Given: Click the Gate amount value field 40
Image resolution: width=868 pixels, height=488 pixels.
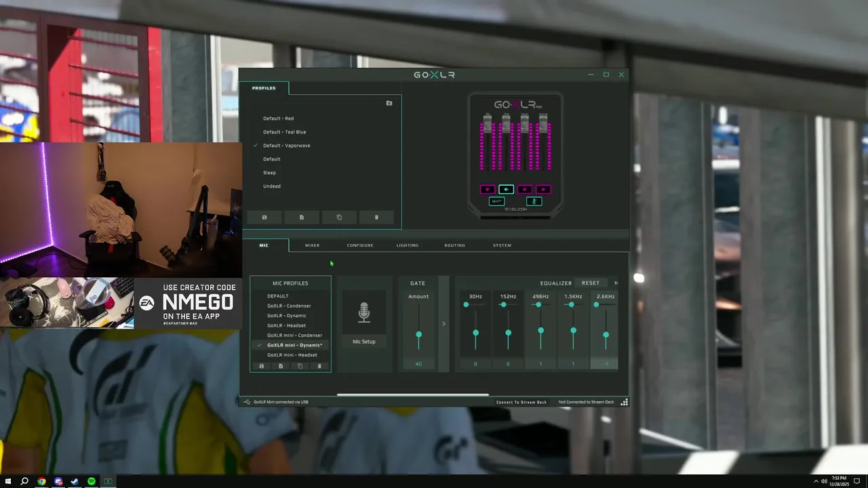Looking at the screenshot, I should click(x=418, y=364).
